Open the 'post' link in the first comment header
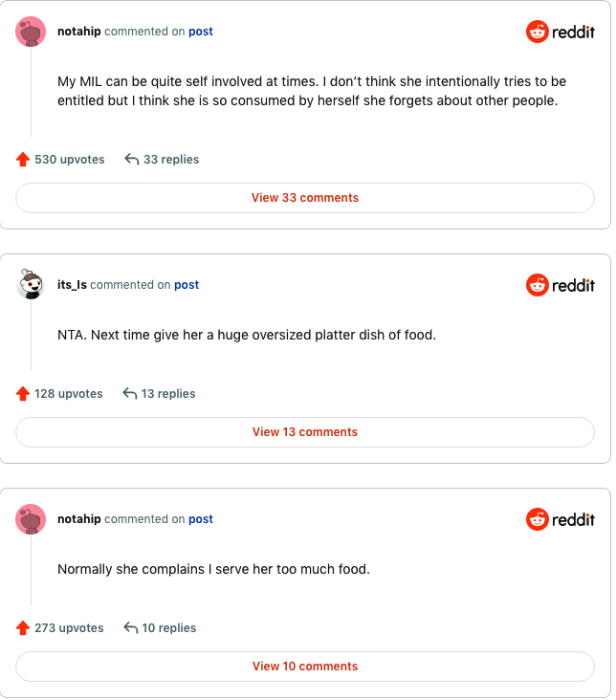616x700 pixels. pyautogui.click(x=201, y=32)
